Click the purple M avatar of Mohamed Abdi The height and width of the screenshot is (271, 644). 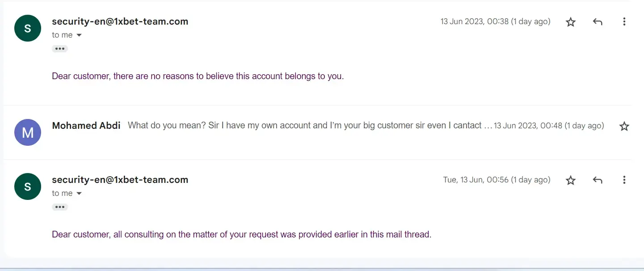28,132
